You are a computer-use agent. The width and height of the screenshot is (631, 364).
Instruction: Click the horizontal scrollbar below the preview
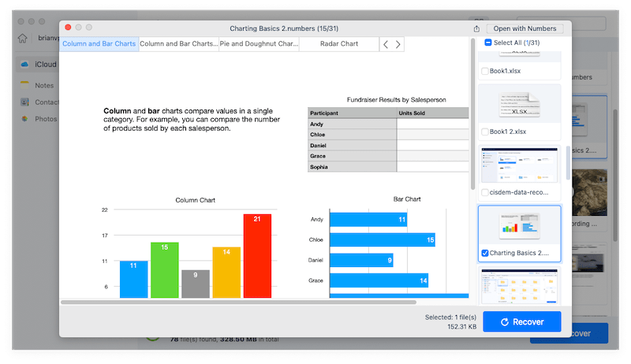pyautogui.click(x=238, y=302)
